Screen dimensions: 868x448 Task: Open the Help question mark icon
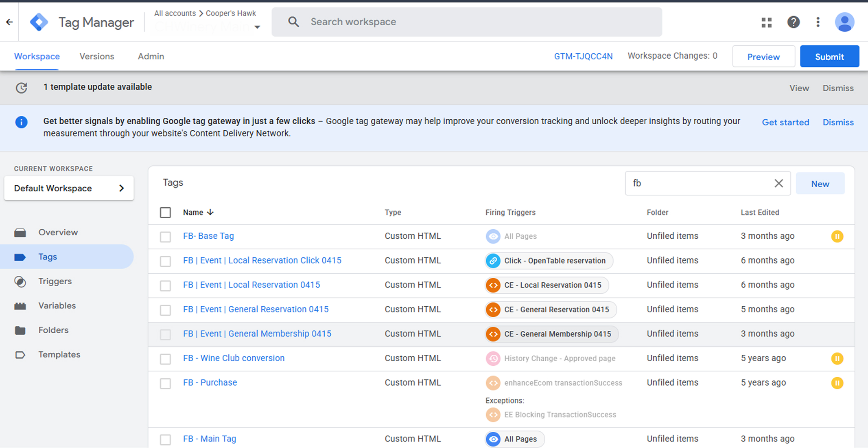(793, 22)
